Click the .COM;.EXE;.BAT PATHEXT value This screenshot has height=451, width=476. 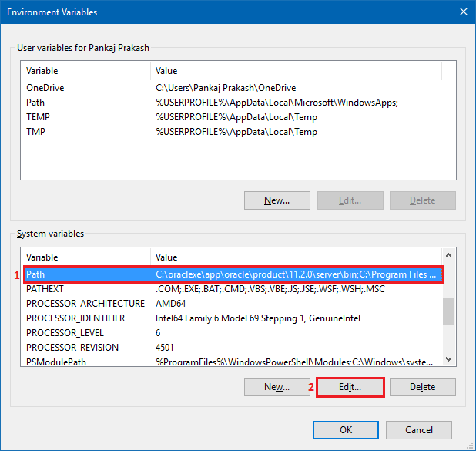click(270, 289)
